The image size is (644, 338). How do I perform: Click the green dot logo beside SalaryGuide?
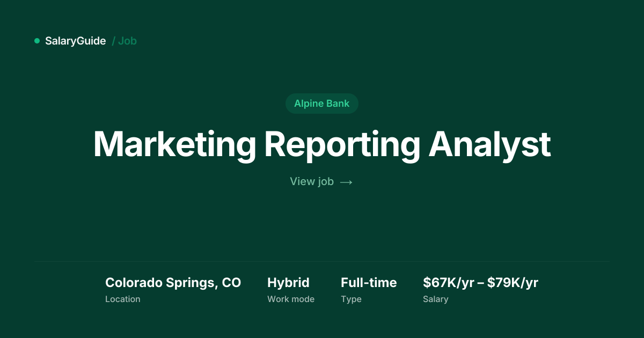[x=37, y=41]
